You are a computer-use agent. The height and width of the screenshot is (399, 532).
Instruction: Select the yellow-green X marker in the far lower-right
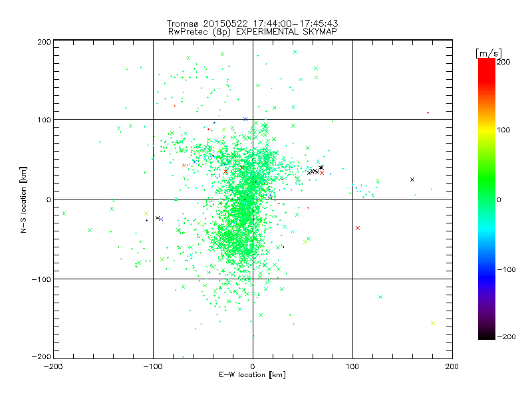433,323
